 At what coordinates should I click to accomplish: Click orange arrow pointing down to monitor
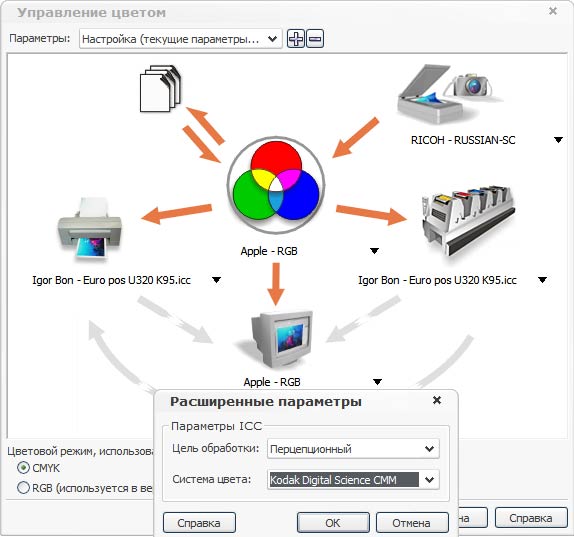click(276, 284)
